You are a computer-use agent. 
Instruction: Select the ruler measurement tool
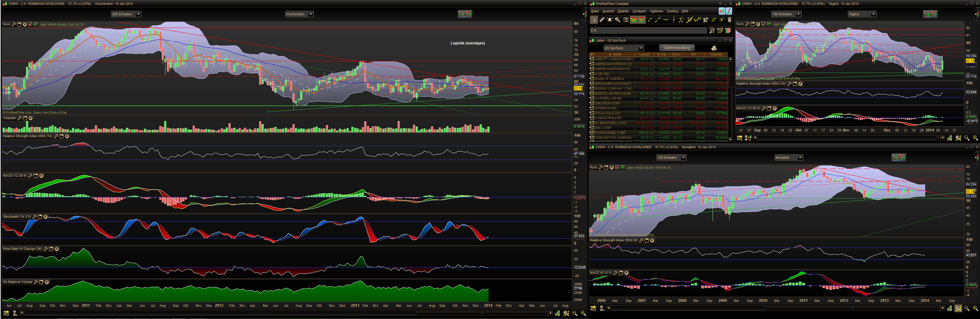[602, 20]
